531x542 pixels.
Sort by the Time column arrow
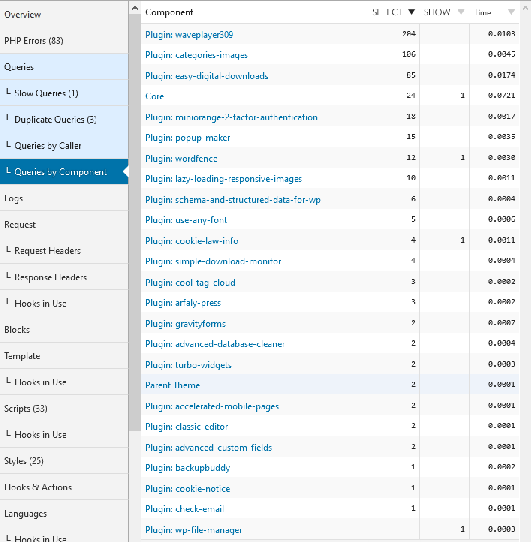click(511, 12)
